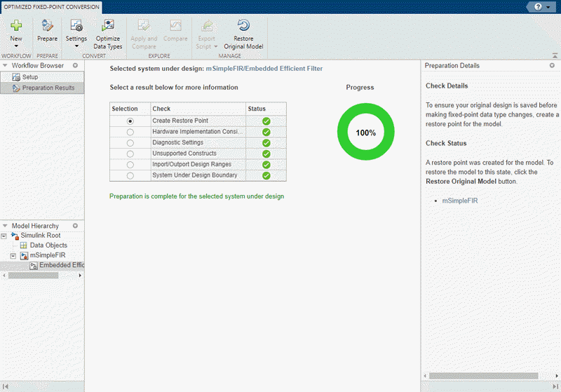
Task: Click the 100% progress ring
Action: [x=366, y=133]
